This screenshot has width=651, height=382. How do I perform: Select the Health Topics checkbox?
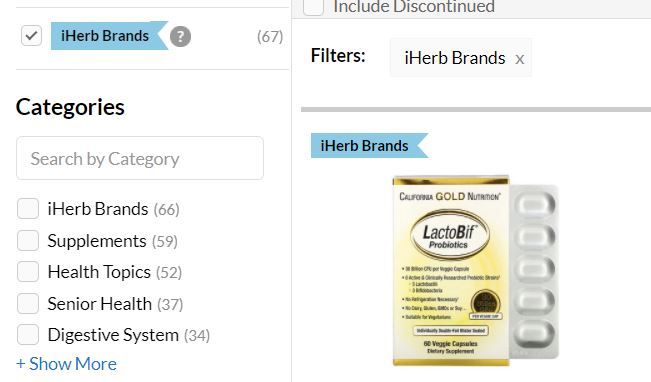click(x=28, y=272)
